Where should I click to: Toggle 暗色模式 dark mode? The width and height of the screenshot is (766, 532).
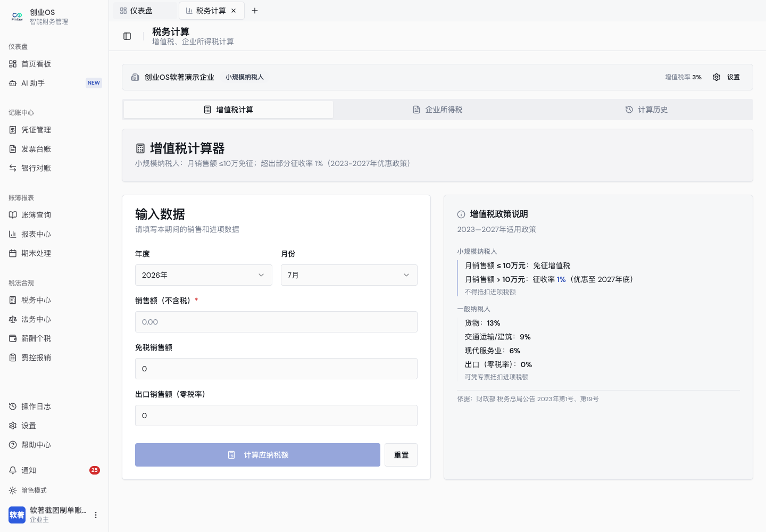(x=54, y=491)
